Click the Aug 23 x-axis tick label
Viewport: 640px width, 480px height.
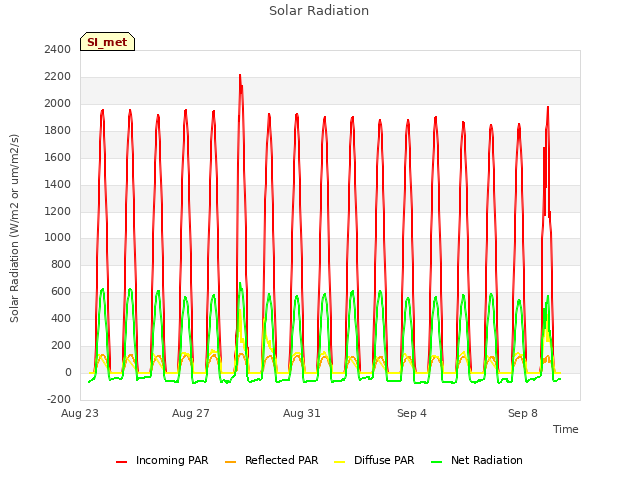pyautogui.click(x=80, y=413)
